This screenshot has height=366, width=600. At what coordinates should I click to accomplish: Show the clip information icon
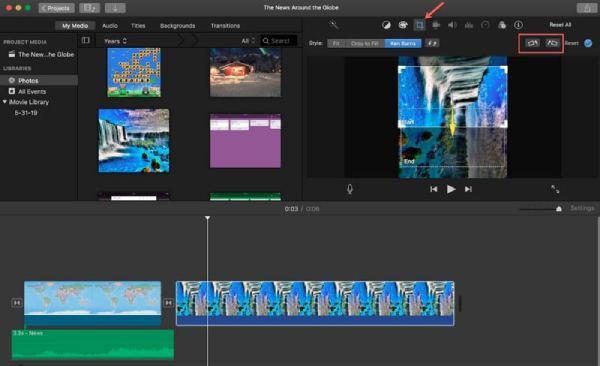point(518,25)
